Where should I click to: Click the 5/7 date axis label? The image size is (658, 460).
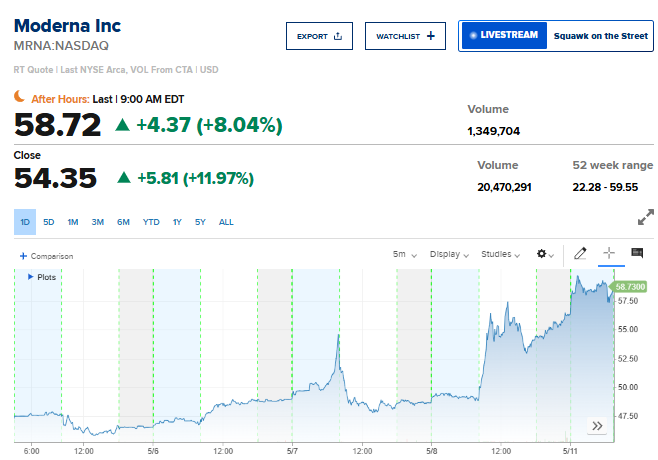pos(292,451)
